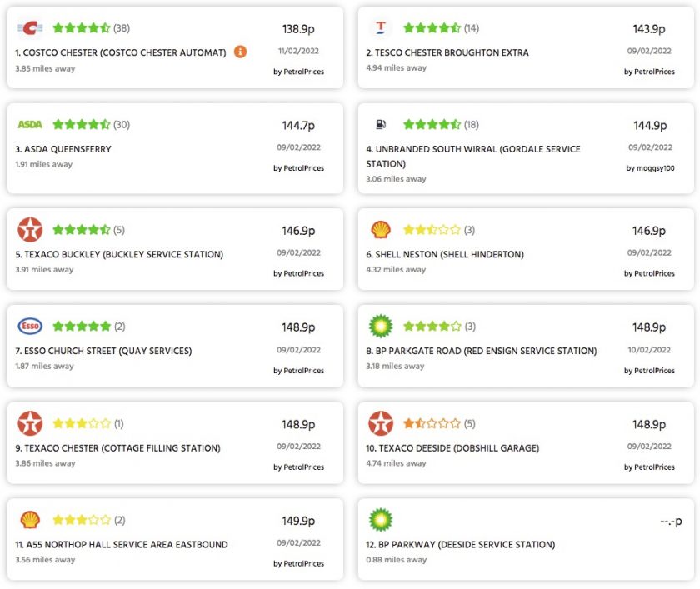The image size is (700, 589).
Task: Open Unbranded South Wirral Gordale station
Action: click(473, 157)
